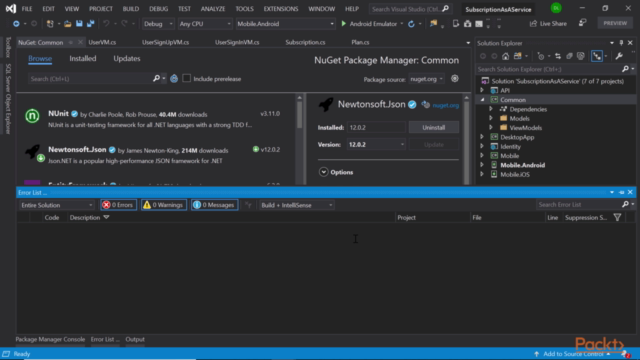Expand the Models folder node
Screen dimensions: 640x360
(491, 118)
